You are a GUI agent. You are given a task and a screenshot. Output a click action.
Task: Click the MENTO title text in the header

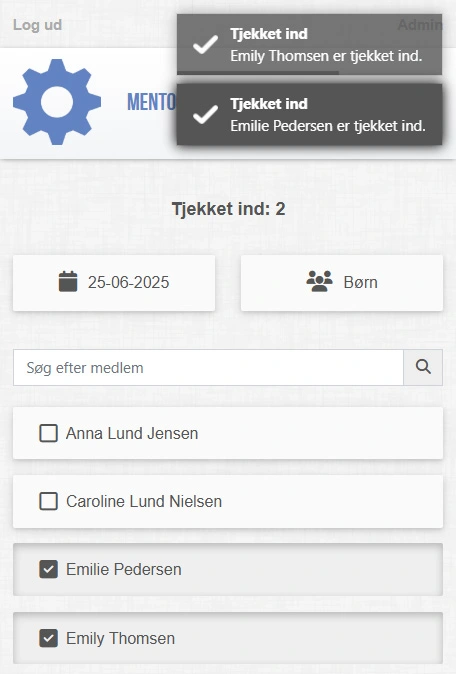[x=151, y=102]
